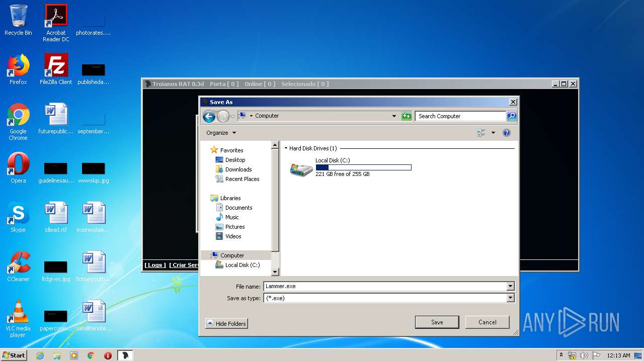Screen dimensions: 644x362
Task: Click the Troianos RAT taskbar button
Action: tap(125, 355)
